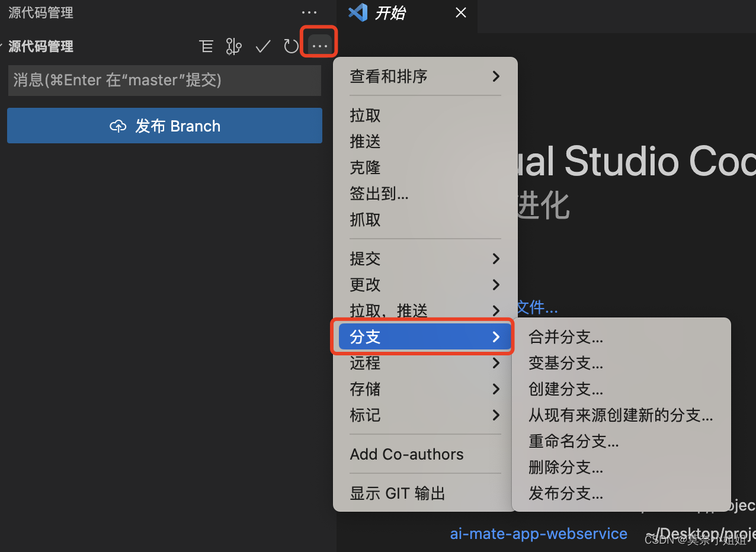This screenshot has width=756, height=552.
Task: Click the VS Code logo on 开始 tab
Action: pos(358,12)
